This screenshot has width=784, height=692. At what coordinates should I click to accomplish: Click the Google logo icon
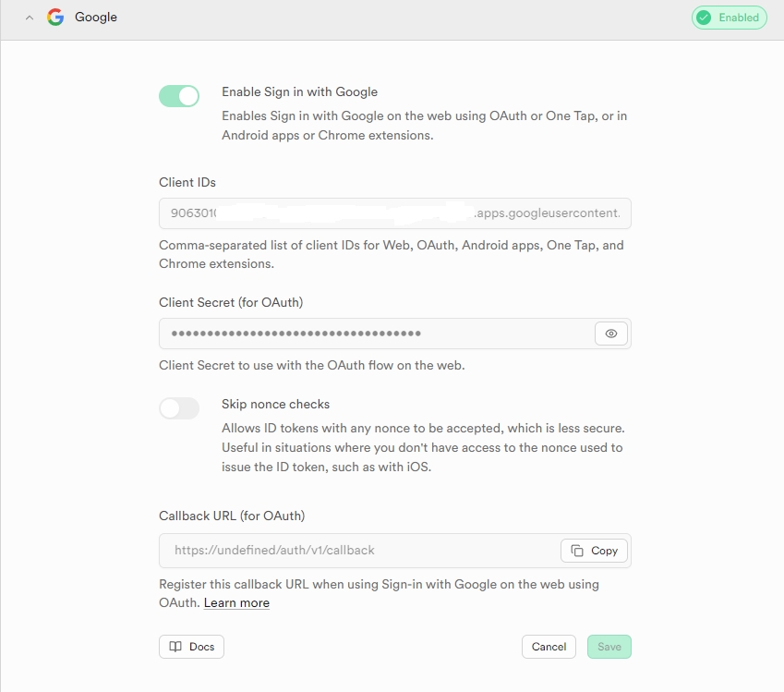tap(55, 18)
